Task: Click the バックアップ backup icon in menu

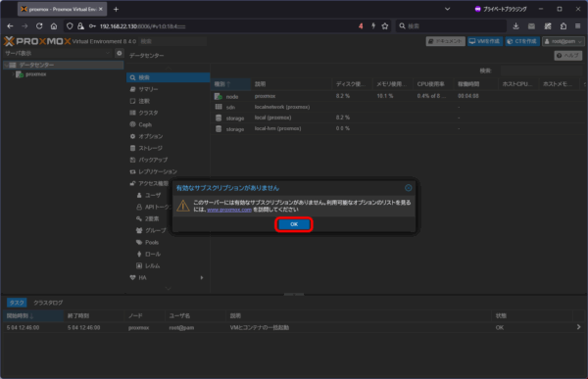Action: [132, 160]
